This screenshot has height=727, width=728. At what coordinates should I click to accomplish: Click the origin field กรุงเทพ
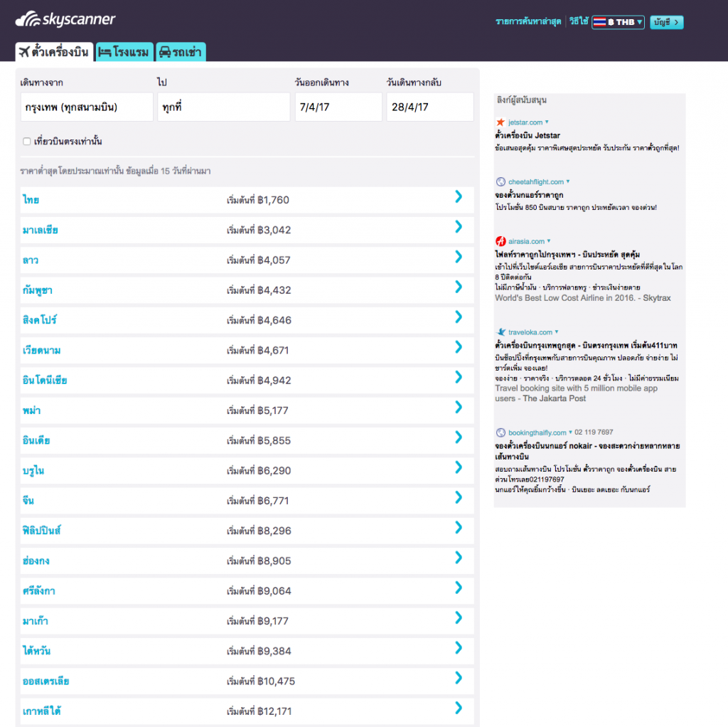pos(87,107)
